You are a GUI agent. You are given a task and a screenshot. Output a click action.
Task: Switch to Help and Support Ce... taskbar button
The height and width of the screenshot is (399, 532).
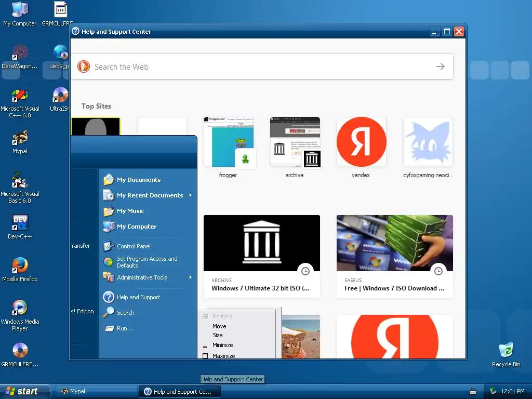point(179,392)
